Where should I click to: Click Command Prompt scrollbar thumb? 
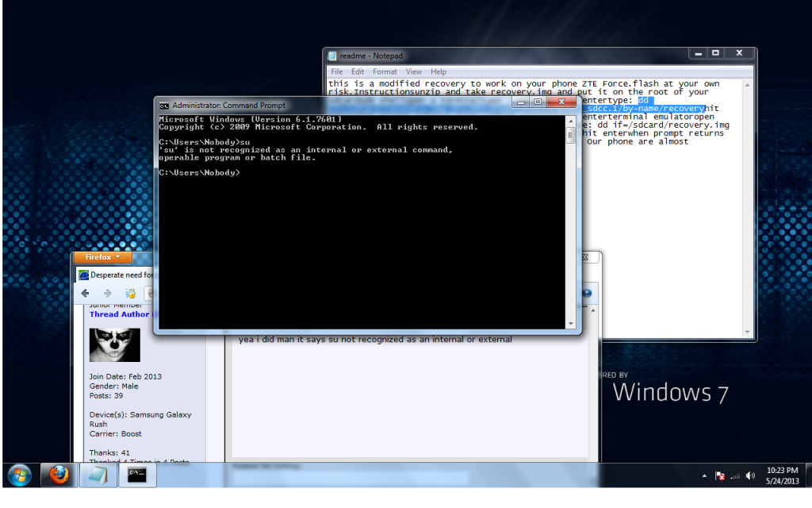[571, 135]
